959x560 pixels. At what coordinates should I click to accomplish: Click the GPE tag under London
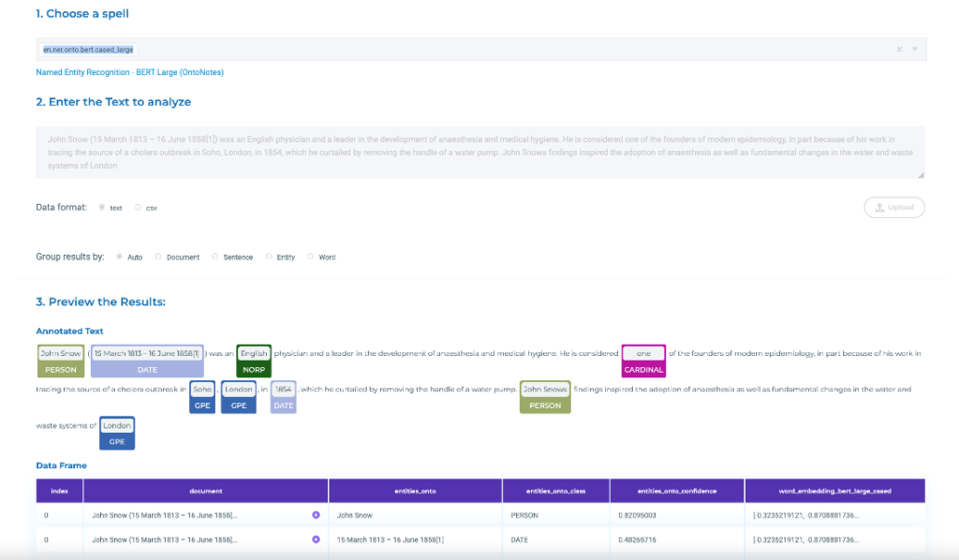click(x=238, y=404)
